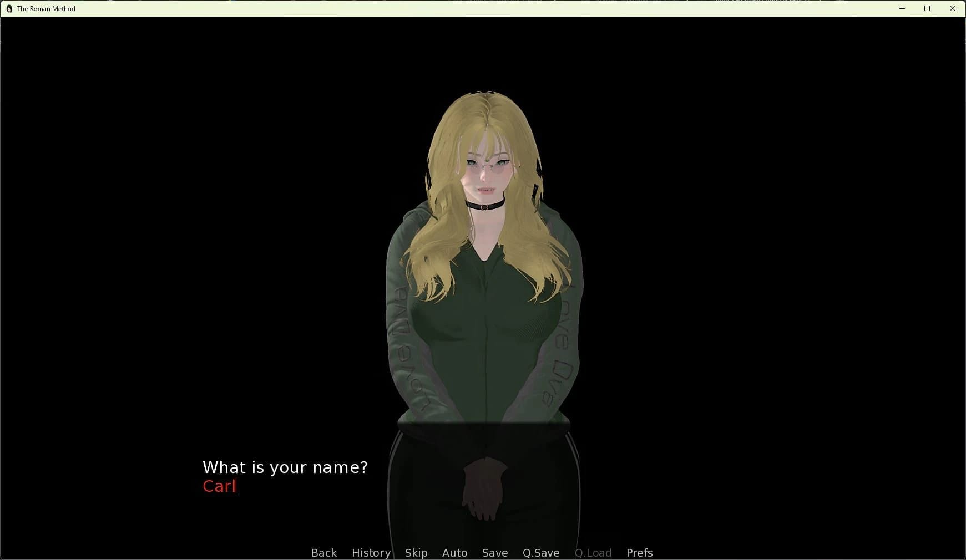
Task: Click the 'What is your name?' prompt text
Action: (x=285, y=467)
